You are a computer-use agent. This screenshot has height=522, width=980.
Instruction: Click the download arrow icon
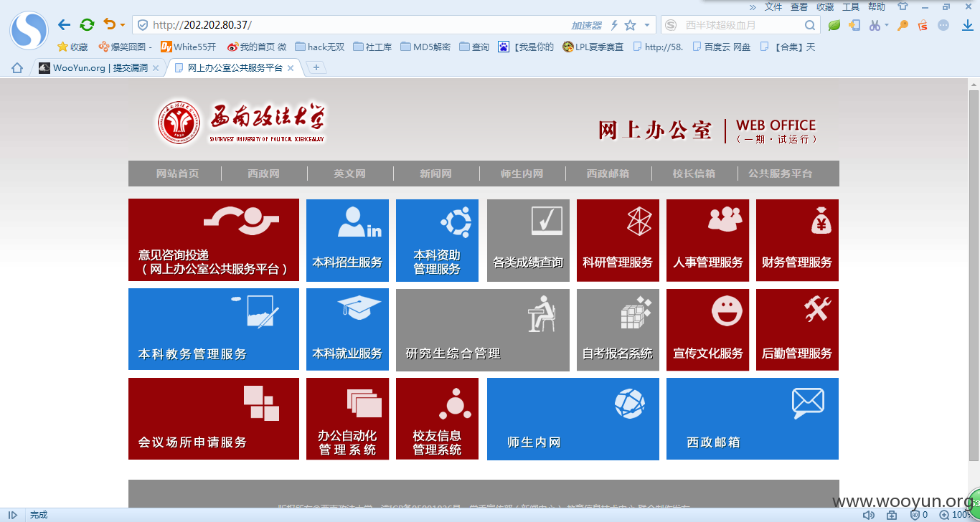[967, 25]
